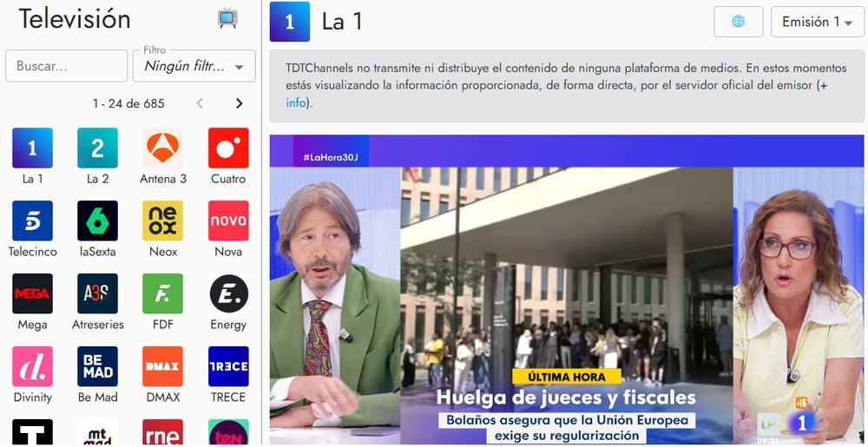The width and height of the screenshot is (868, 447).
Task: Click the rne channel logo
Action: tap(163, 432)
